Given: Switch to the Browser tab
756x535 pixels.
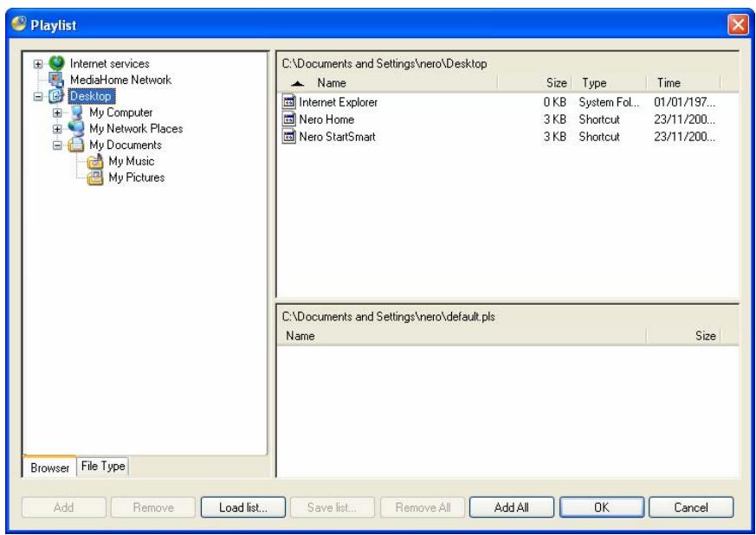Looking at the screenshot, I should [x=49, y=467].
